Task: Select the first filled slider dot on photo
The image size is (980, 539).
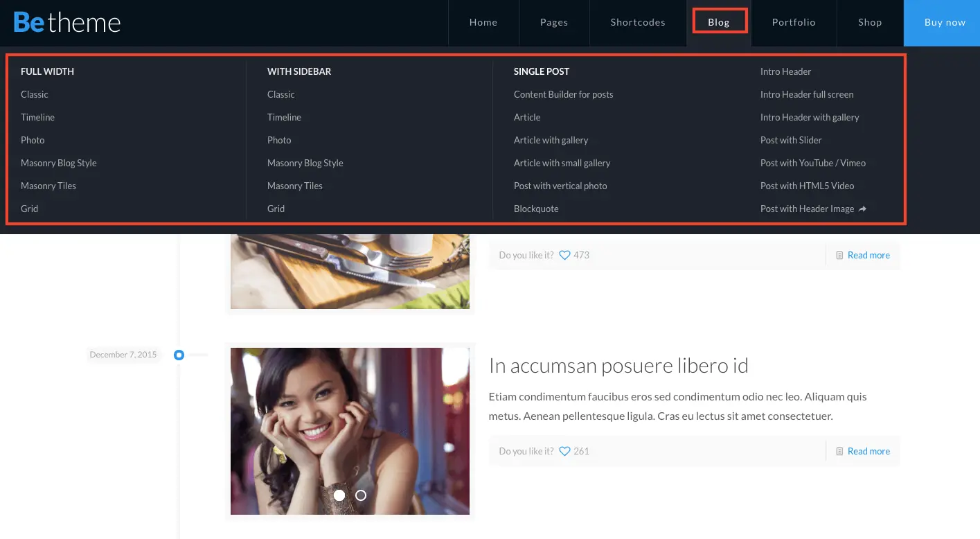Action: click(x=339, y=495)
